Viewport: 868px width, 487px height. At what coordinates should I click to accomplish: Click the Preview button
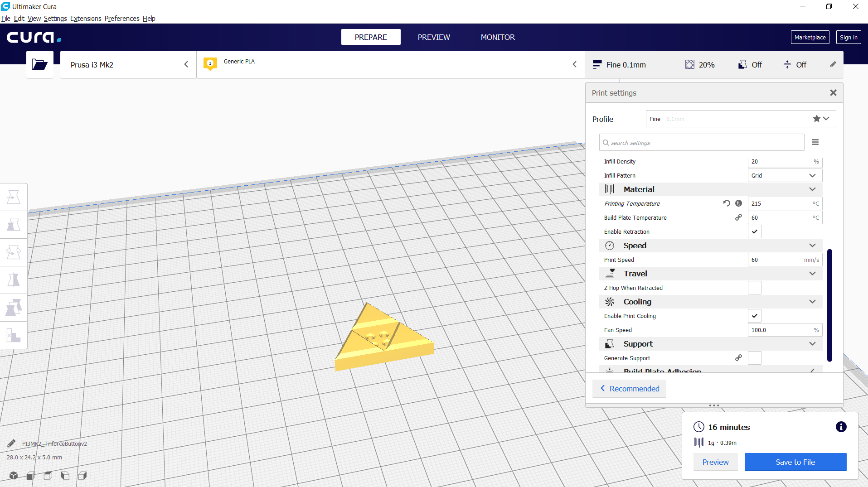pos(716,462)
